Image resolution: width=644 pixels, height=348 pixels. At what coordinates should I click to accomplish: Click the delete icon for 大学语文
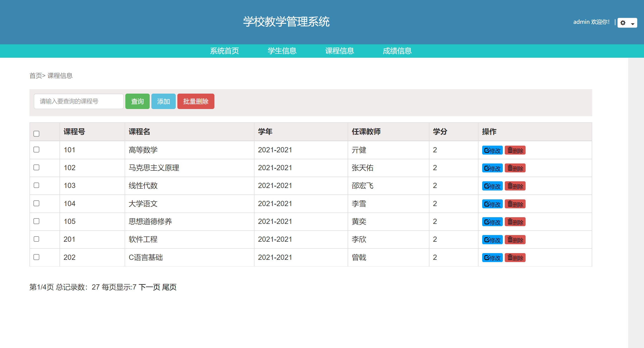click(515, 204)
